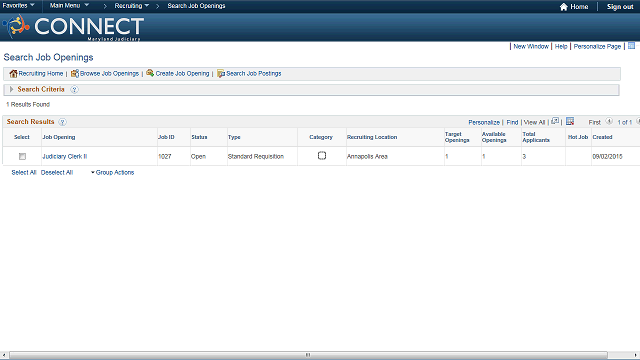Open the Home link in header
The image size is (640, 360).
point(579,7)
